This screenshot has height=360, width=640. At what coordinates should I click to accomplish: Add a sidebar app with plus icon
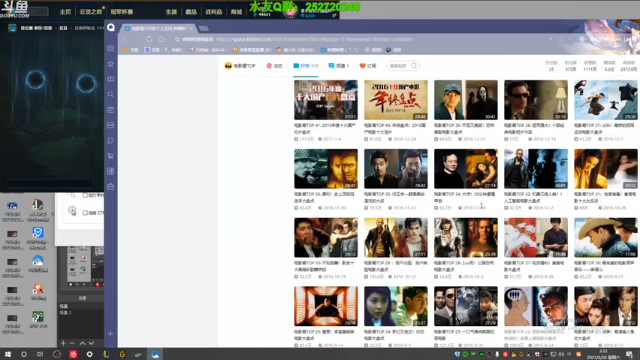[111, 333]
